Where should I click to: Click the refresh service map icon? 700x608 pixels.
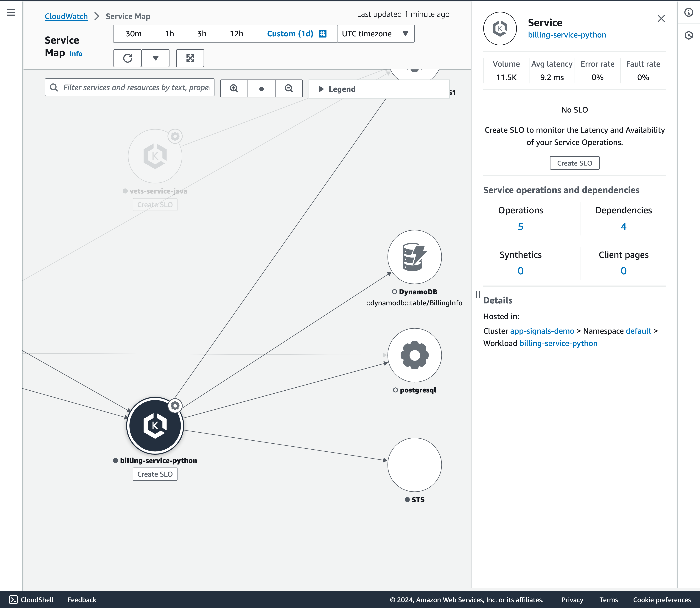127,58
